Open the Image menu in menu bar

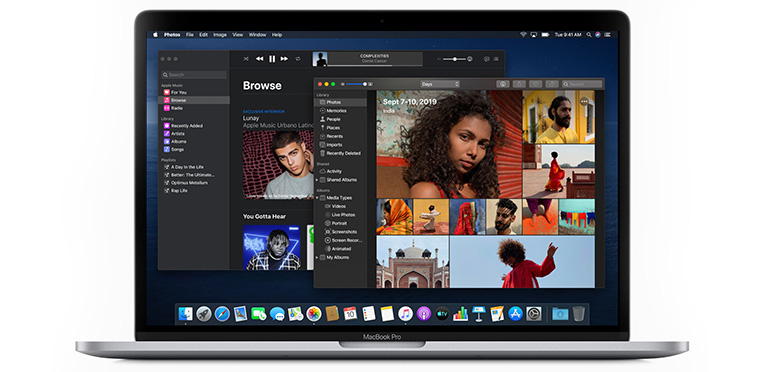(220, 35)
